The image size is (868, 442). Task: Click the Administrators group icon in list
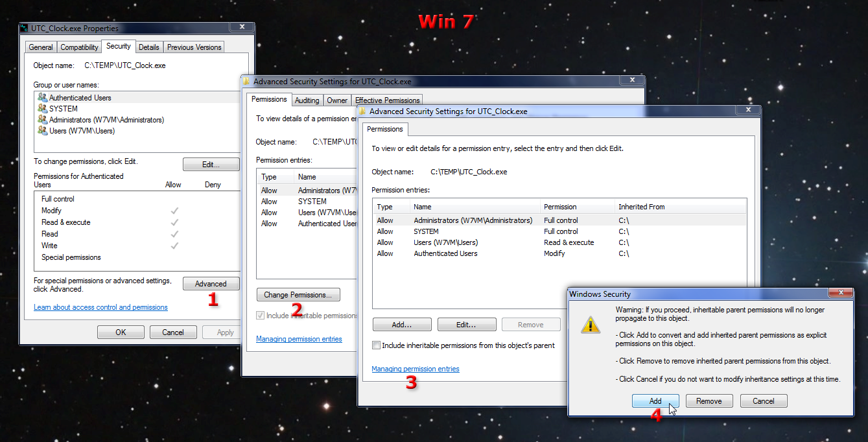coord(43,120)
